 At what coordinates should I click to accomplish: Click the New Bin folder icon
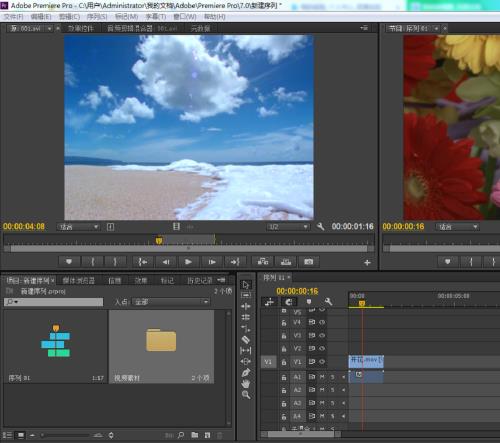pos(195,435)
